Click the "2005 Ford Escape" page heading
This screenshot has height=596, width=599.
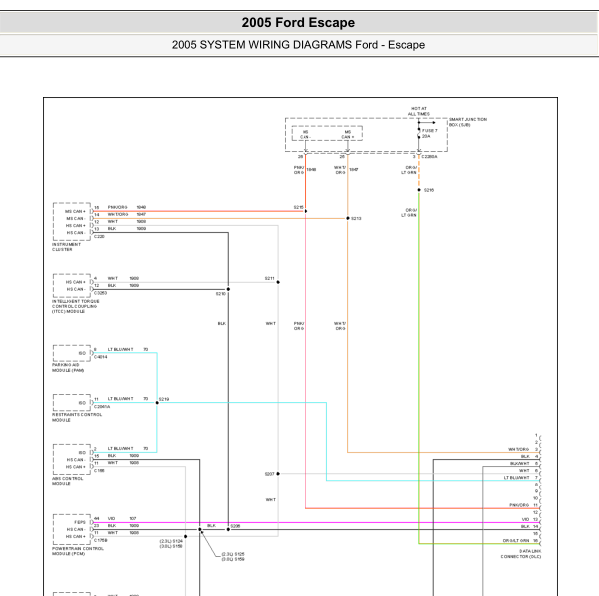(x=298, y=23)
